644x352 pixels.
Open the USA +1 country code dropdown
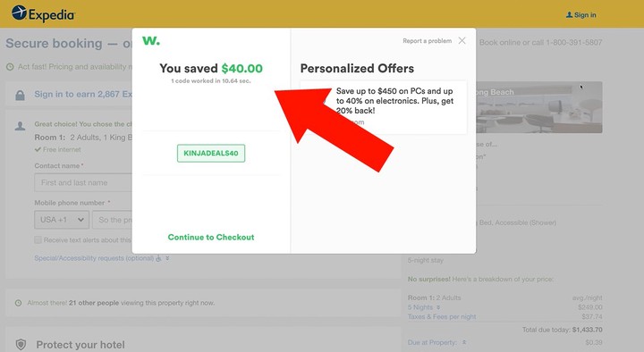[x=62, y=220]
